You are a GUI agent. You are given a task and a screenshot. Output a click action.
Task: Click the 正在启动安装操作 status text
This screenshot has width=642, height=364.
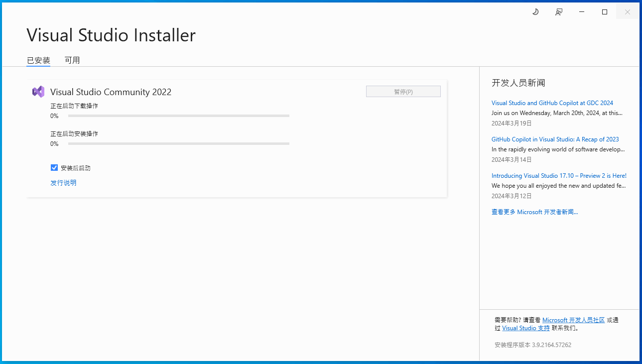[x=74, y=134]
